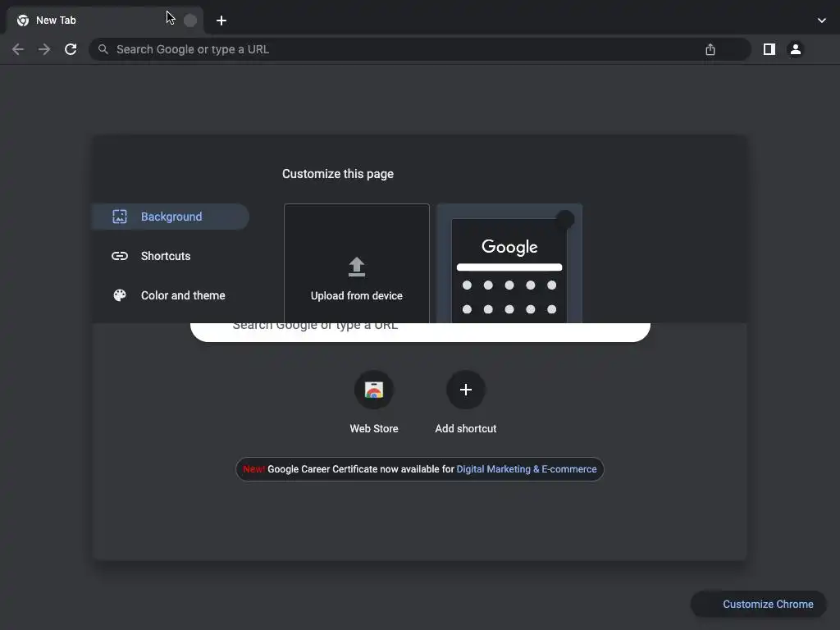The height and width of the screenshot is (630, 840).
Task: Click the share icon in address bar
Action: [x=710, y=49]
